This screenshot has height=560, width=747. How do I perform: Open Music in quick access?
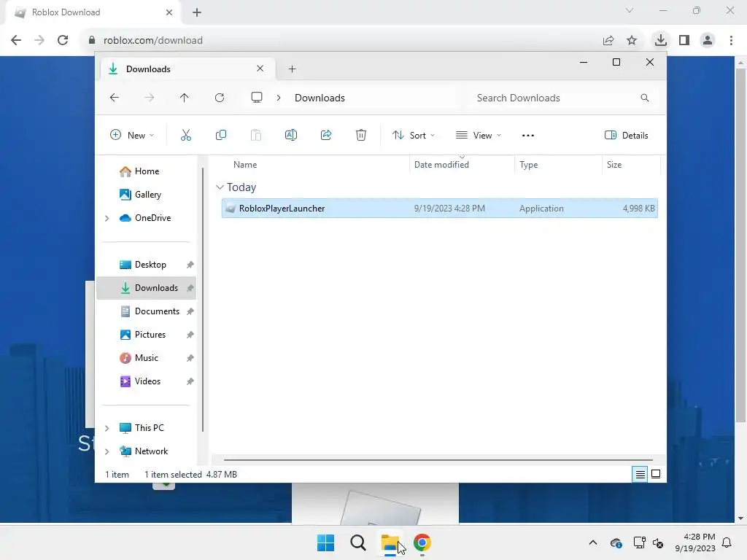point(146,358)
